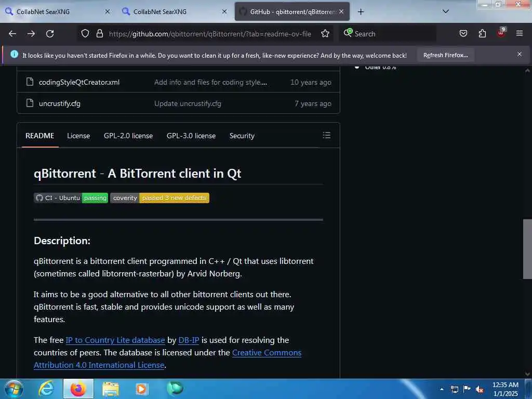Open the Security tab
Viewport: 532px width, 399px height.
coord(242,136)
